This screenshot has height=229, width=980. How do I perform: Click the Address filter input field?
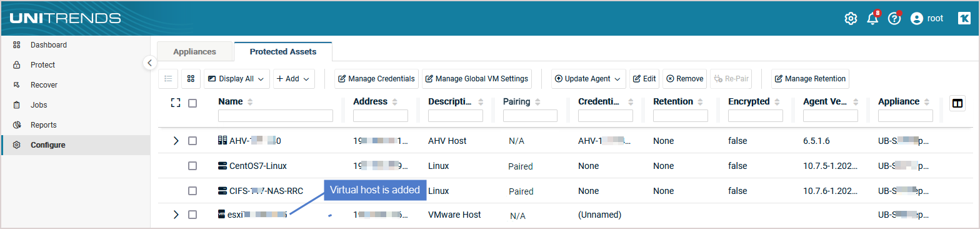381,116
